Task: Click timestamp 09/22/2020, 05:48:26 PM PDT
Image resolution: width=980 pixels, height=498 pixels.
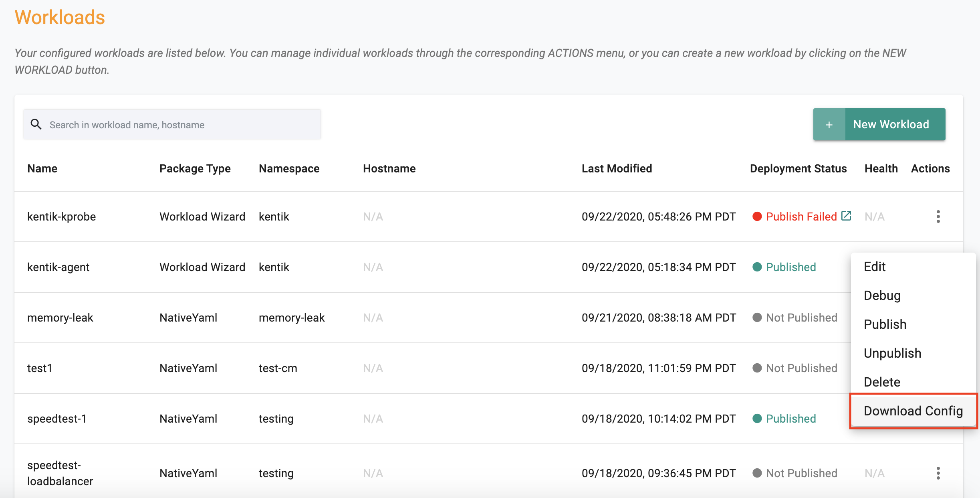Action: tap(659, 217)
